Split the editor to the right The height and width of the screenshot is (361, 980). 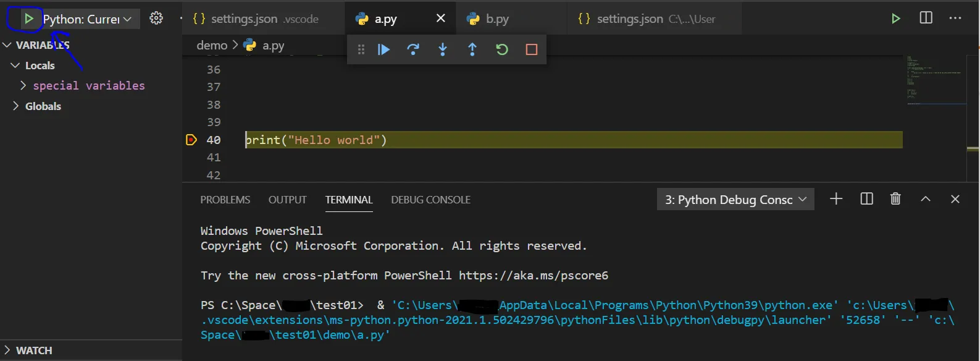926,18
